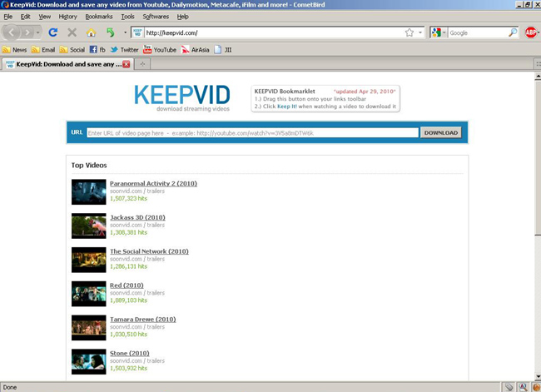Open the News feed bookmark
This screenshot has width=541, height=392.
coord(14,50)
